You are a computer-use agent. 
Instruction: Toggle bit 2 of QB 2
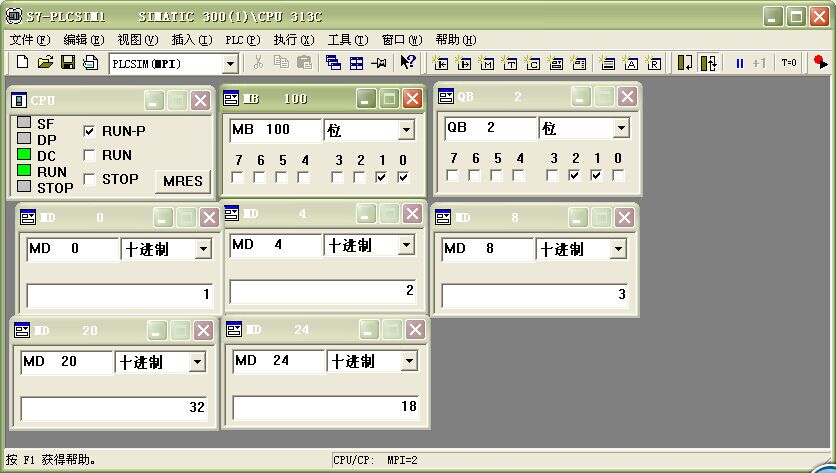(x=574, y=175)
